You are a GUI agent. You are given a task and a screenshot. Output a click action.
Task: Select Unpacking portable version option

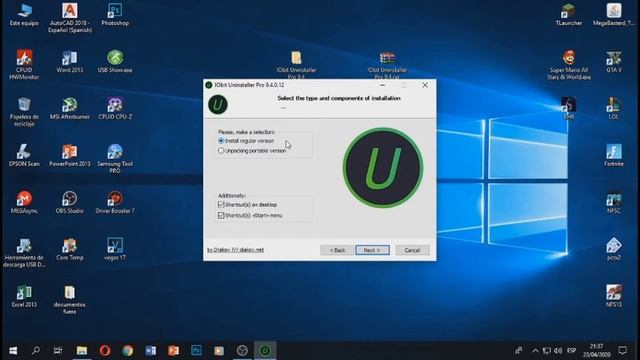click(252, 151)
